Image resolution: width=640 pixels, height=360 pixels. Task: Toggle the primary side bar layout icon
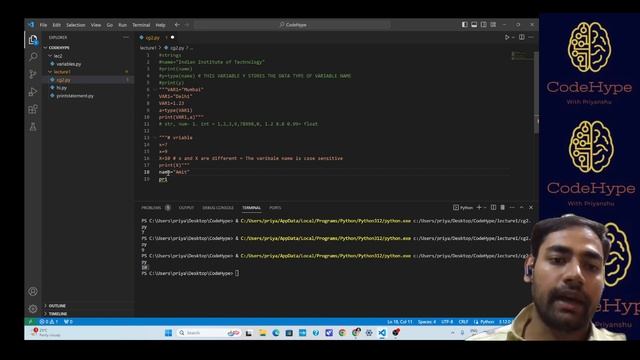(x=464, y=24)
